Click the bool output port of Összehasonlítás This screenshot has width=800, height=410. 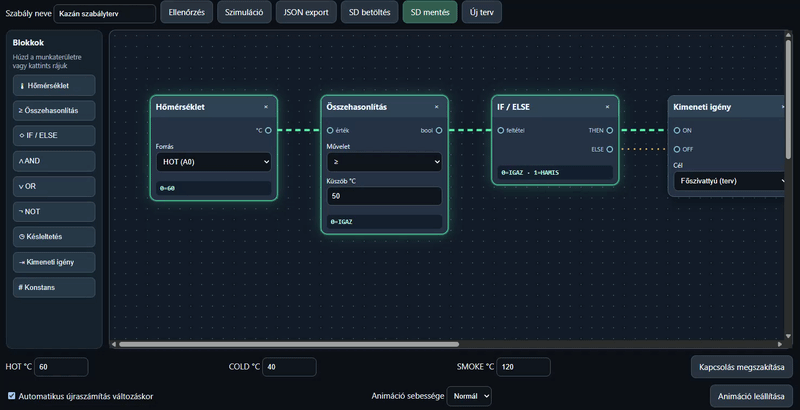439,131
